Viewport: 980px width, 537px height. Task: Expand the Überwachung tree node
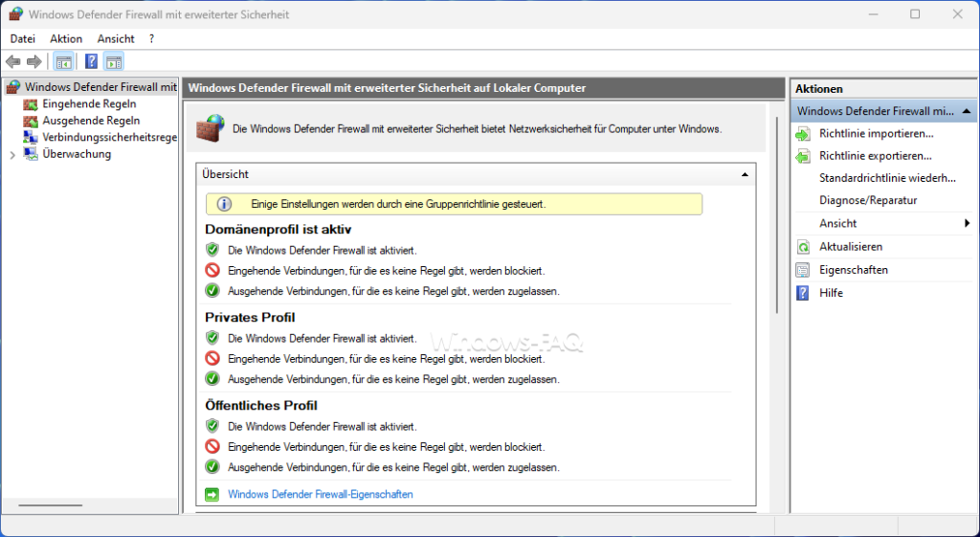point(12,155)
